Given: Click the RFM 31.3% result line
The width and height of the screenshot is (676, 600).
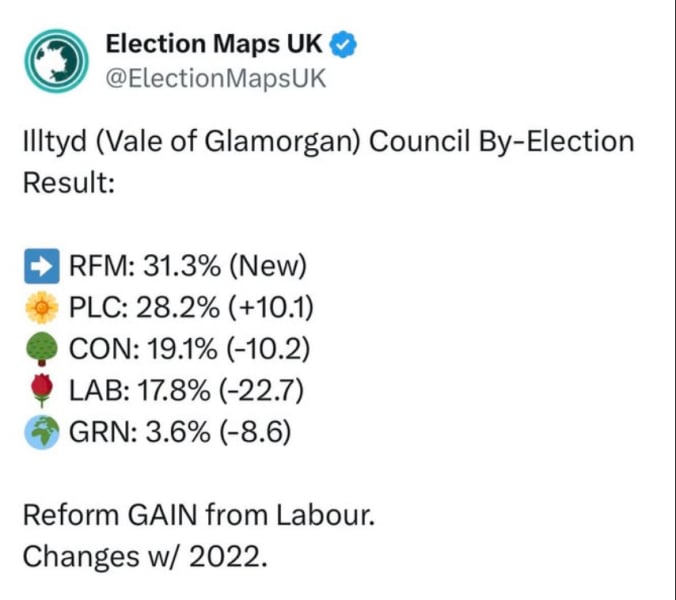Looking at the screenshot, I should click(187, 266).
